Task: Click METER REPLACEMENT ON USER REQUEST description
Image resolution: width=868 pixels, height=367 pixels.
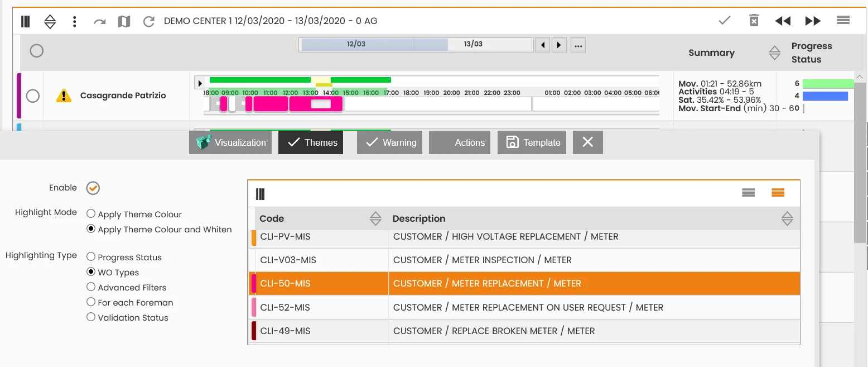Action: tap(528, 308)
